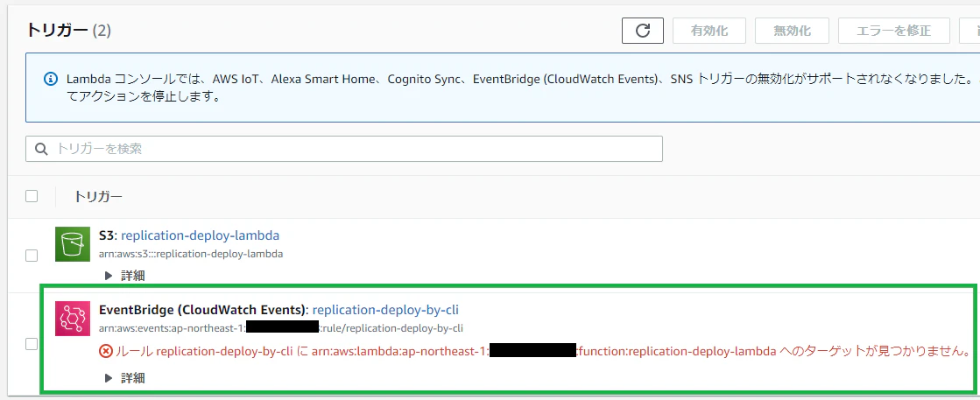The height and width of the screenshot is (400, 980).
Task: Click the 無効化 button
Action: pos(792,31)
